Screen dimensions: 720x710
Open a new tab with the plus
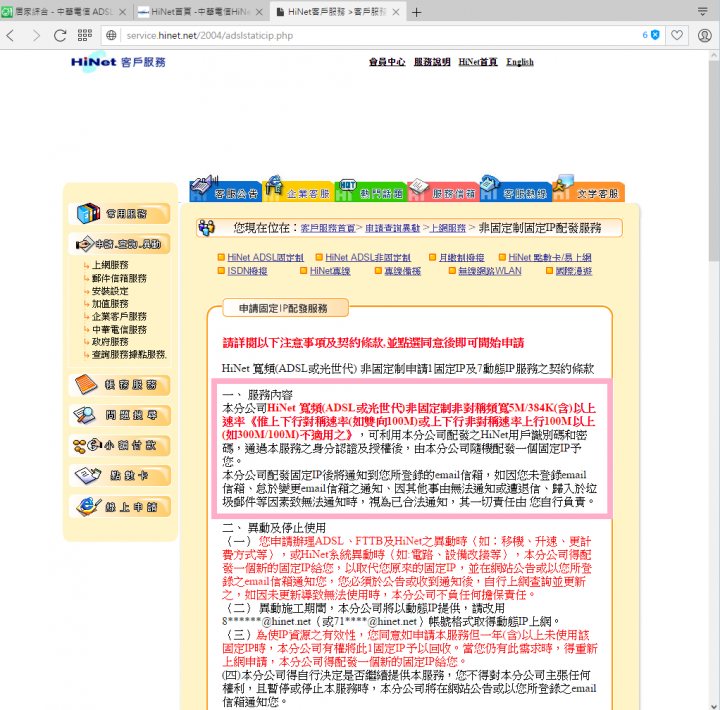(x=416, y=12)
